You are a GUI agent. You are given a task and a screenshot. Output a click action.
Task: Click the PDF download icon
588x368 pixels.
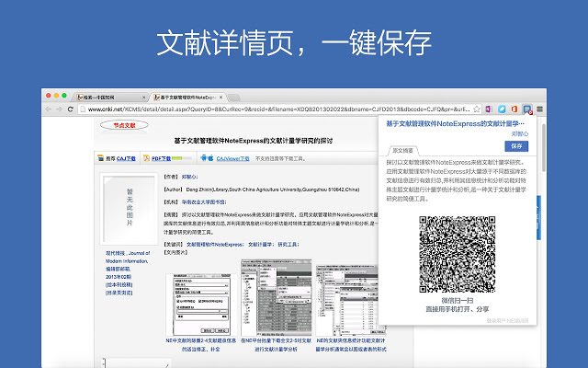coord(146,158)
